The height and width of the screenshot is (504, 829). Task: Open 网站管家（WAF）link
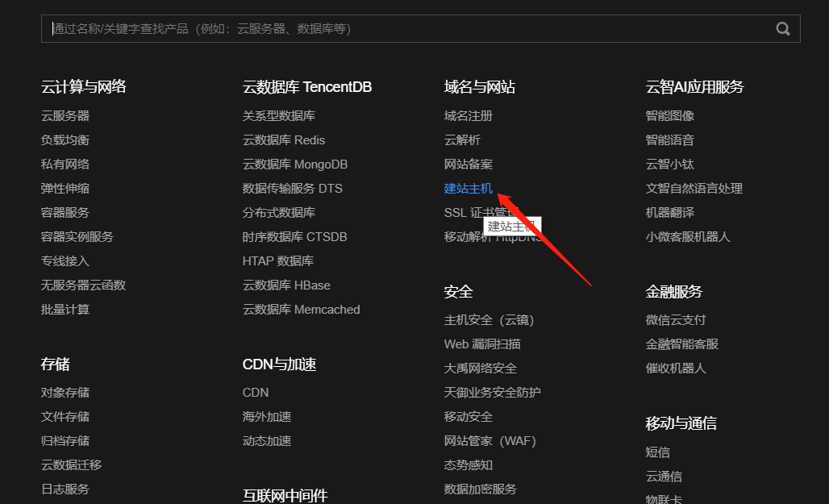click(x=490, y=441)
